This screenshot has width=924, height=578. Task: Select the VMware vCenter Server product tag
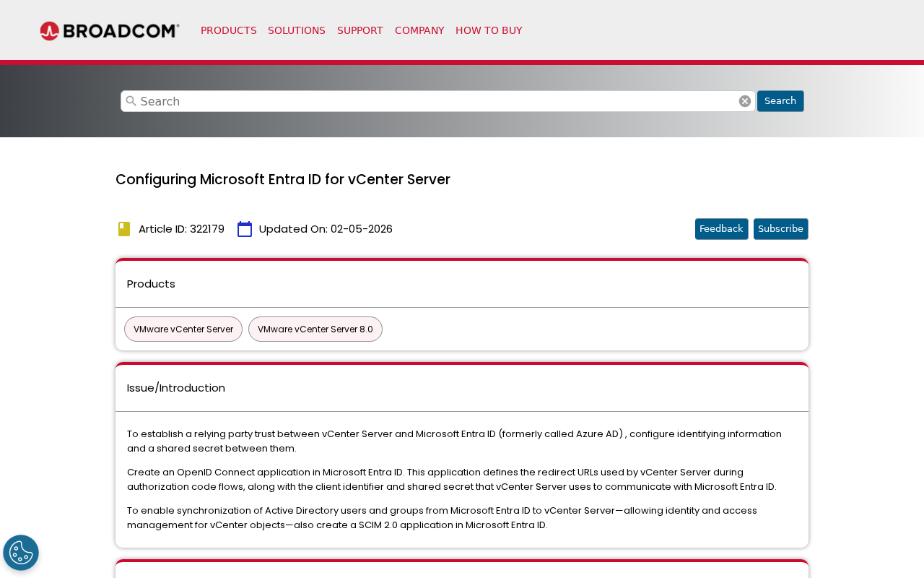click(183, 329)
